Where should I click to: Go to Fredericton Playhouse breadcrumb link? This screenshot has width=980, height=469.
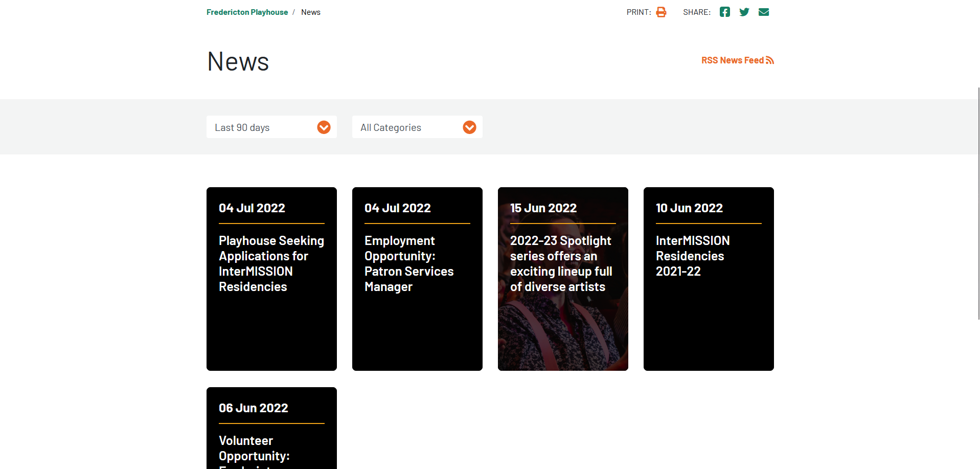coord(247,12)
